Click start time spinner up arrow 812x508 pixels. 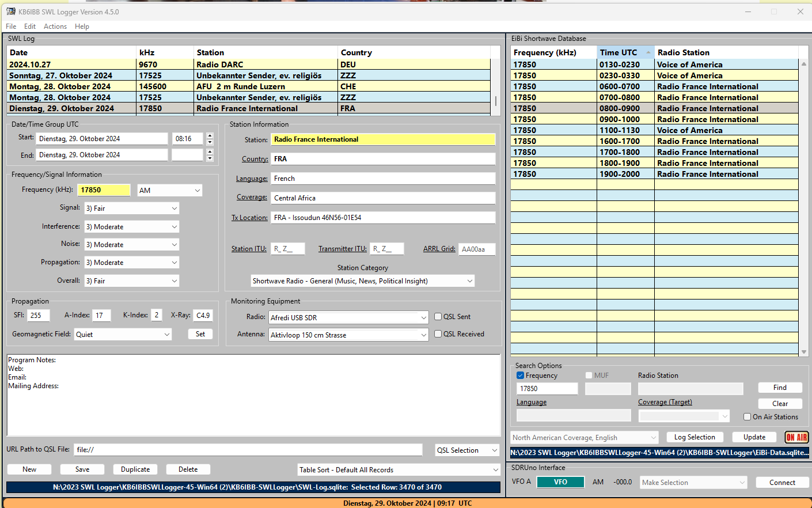click(210, 136)
